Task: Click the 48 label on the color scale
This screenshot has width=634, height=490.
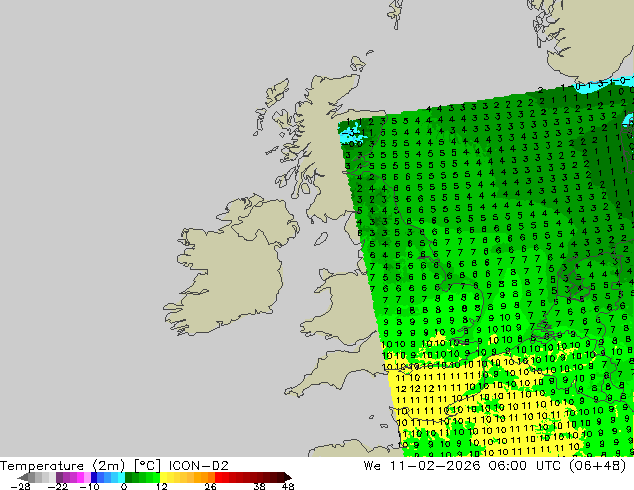Action: point(288,486)
